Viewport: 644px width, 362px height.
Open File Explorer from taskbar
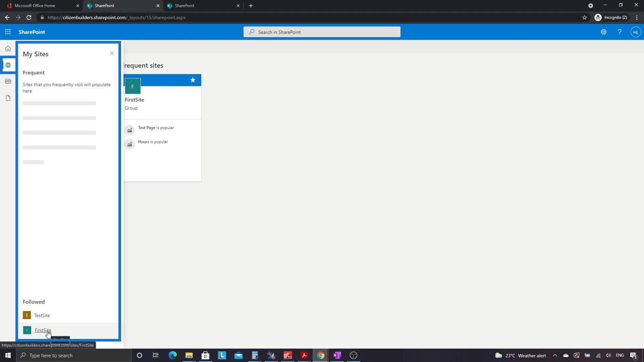click(x=189, y=355)
